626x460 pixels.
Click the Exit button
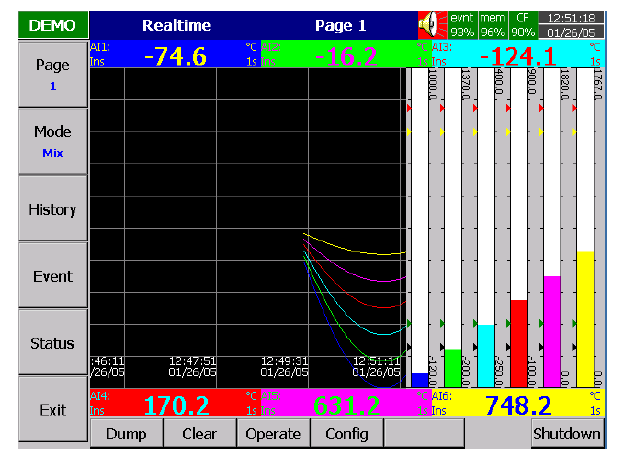tap(53, 410)
